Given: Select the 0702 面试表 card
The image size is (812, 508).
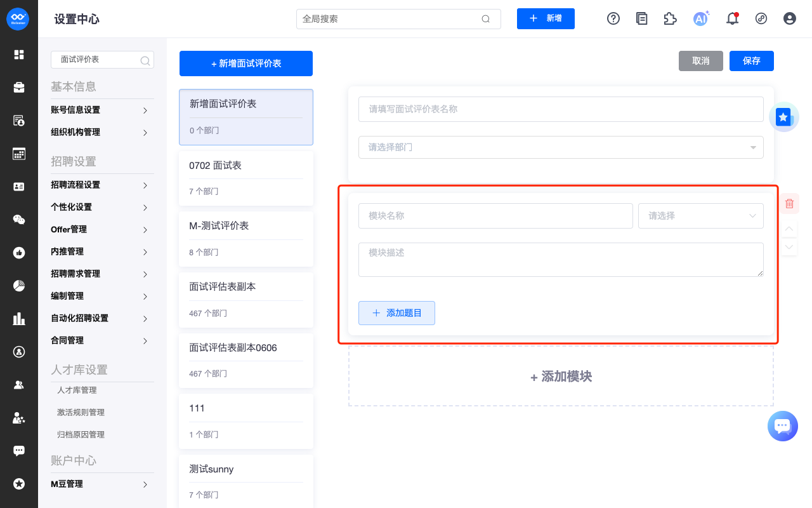Looking at the screenshot, I should (246, 178).
